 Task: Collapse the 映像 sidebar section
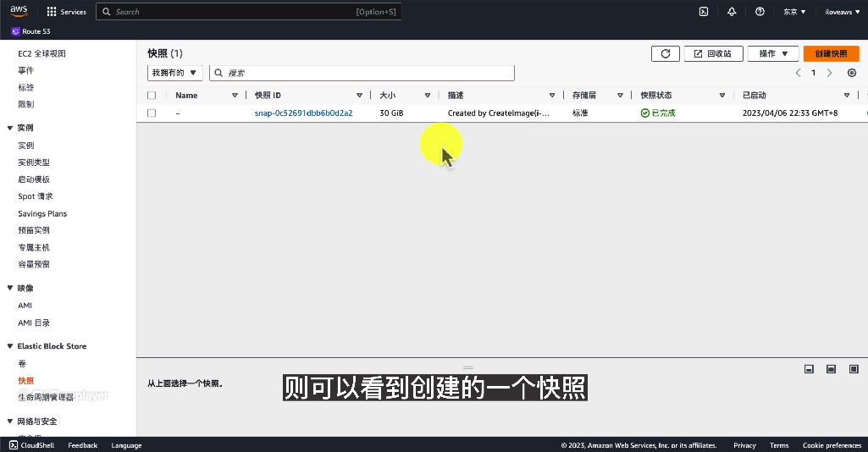[x=10, y=288]
